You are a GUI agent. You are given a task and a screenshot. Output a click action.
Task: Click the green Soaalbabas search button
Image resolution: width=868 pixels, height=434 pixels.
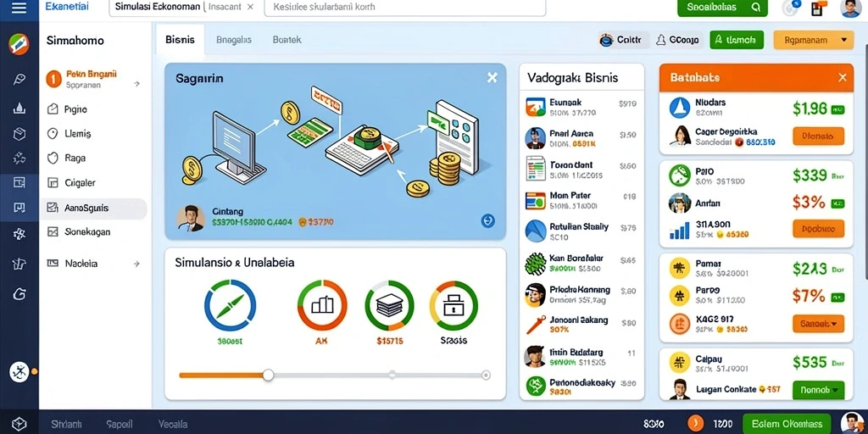(x=722, y=7)
